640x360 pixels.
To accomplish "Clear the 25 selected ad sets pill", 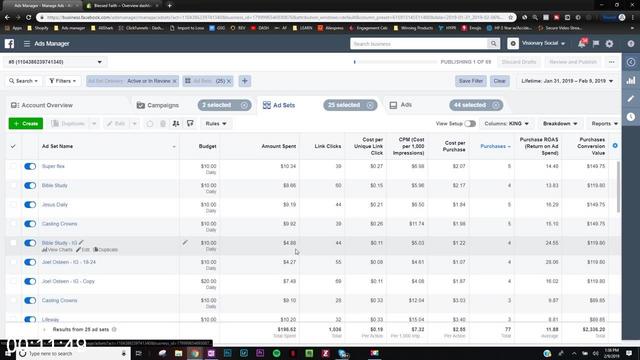I will pos(370,105).
